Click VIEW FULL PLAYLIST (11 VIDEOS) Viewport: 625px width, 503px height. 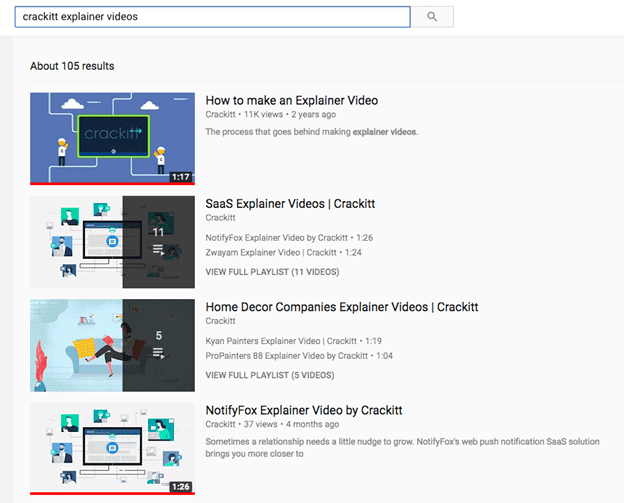point(272,272)
